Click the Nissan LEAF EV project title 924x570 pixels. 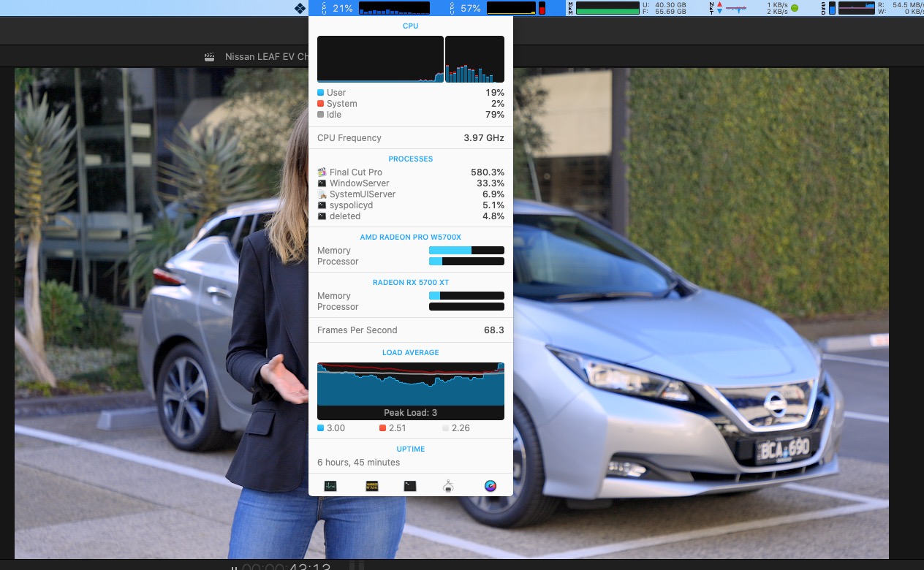[x=267, y=57]
